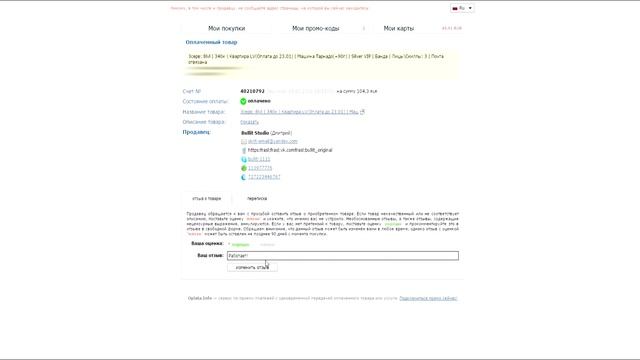This screenshot has height=360, width=640.
Task: Click the seller Skype username link
Action: pyautogui.click(x=259, y=159)
